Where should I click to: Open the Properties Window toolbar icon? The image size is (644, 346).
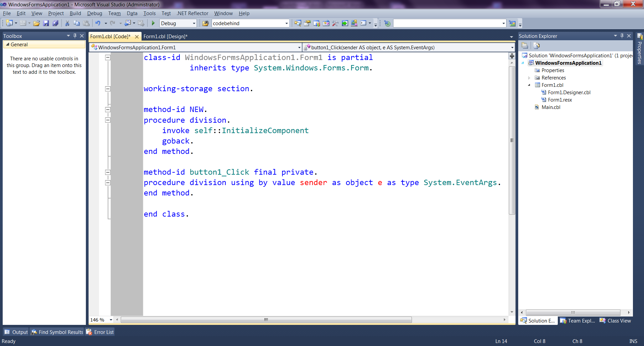(307, 23)
